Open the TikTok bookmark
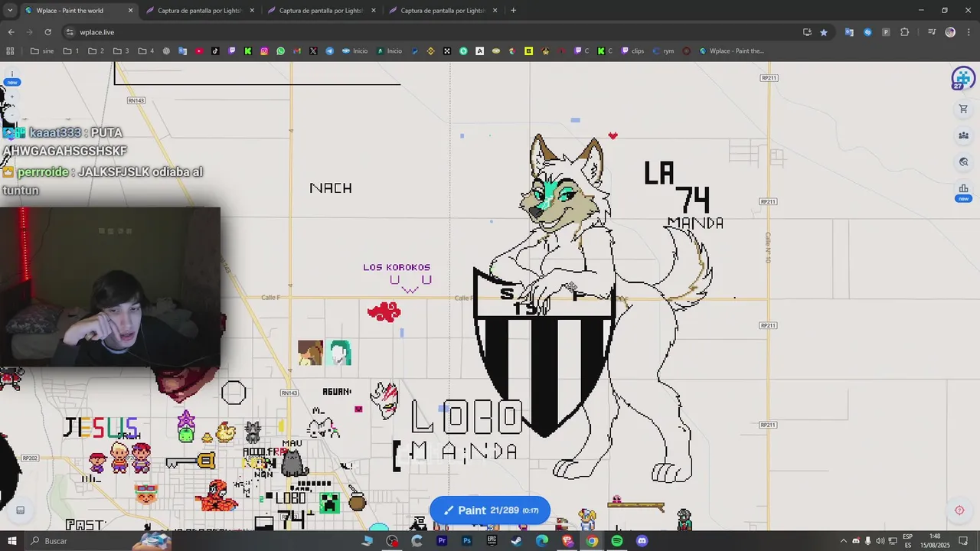980x551 pixels. pyautogui.click(x=215, y=51)
